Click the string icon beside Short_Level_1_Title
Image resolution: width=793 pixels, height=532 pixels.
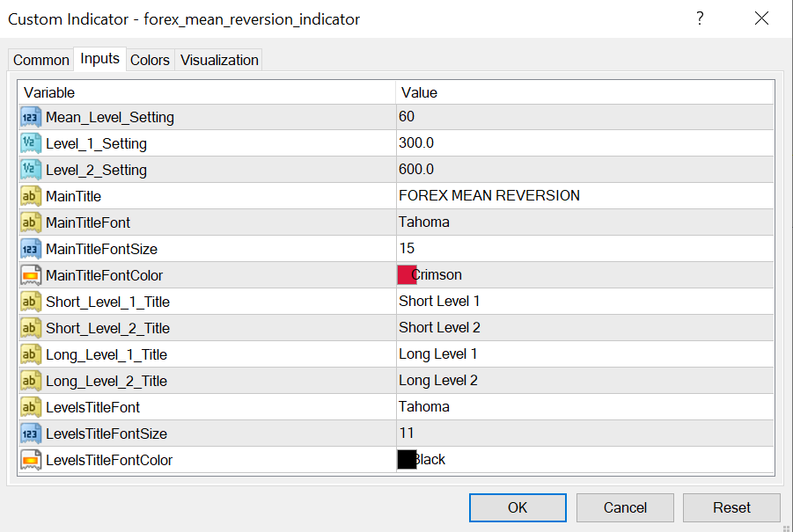click(31, 302)
